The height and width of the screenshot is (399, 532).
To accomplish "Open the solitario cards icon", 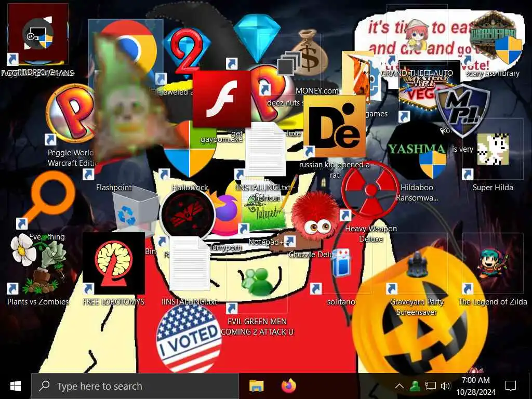I will point(341,263).
